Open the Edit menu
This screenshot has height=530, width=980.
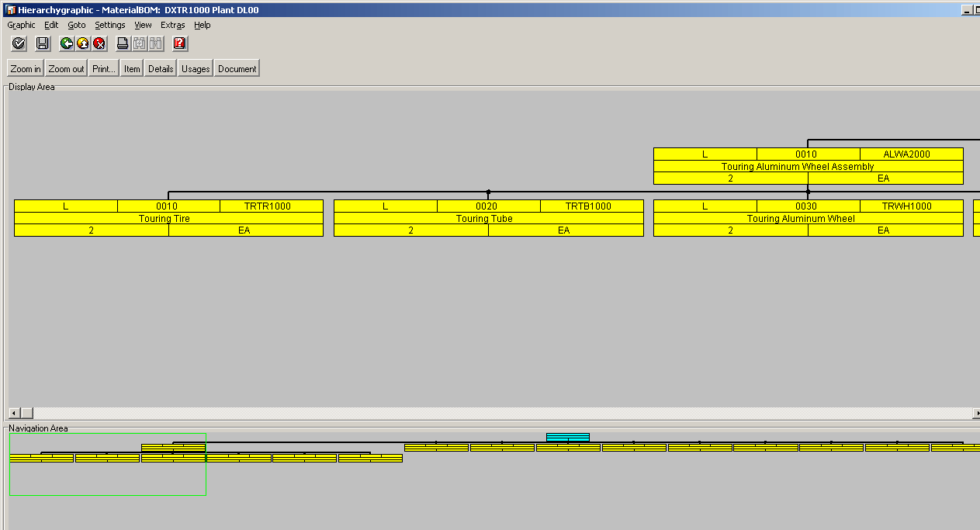coord(51,25)
